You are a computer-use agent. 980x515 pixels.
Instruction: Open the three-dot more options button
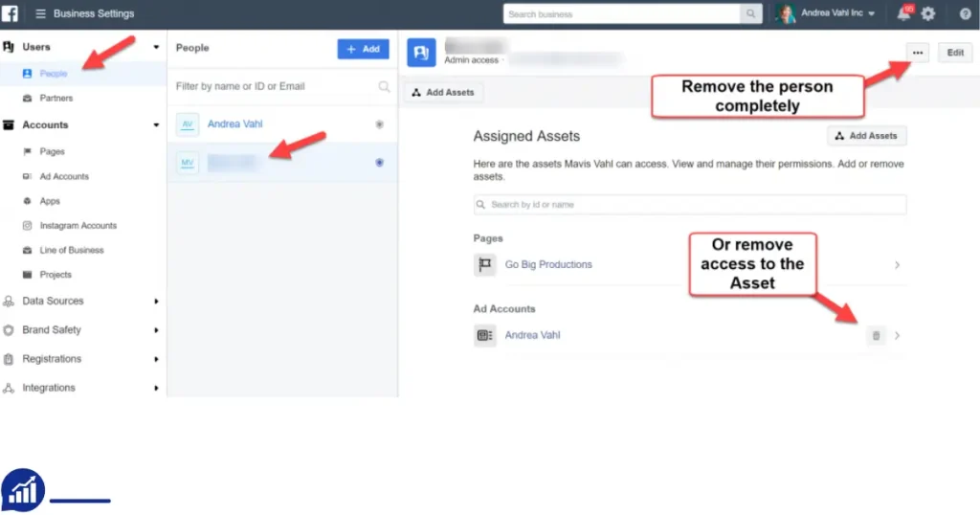pyautogui.click(x=918, y=53)
